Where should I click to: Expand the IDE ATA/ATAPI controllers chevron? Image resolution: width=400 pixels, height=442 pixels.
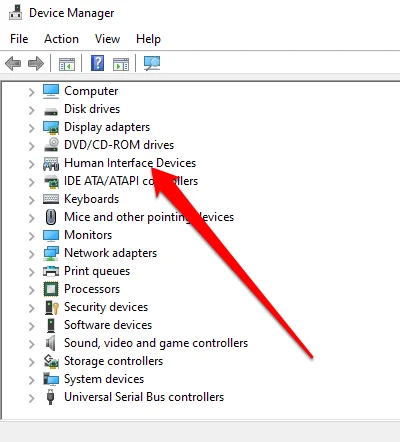point(31,182)
